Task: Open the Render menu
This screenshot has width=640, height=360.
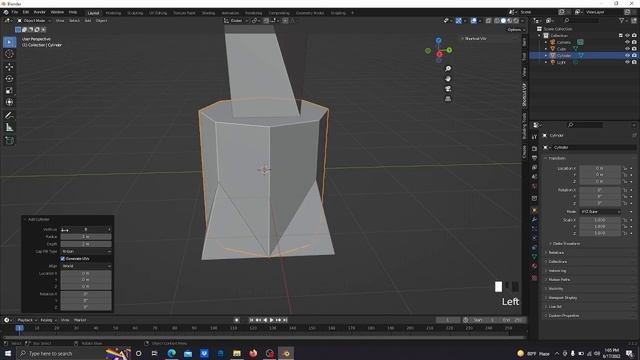Action: (40, 12)
